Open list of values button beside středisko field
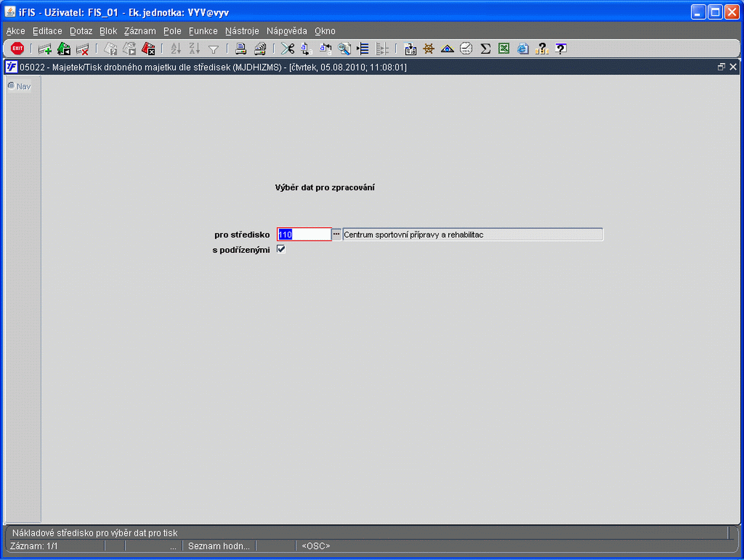This screenshot has width=744, height=560. [x=337, y=234]
